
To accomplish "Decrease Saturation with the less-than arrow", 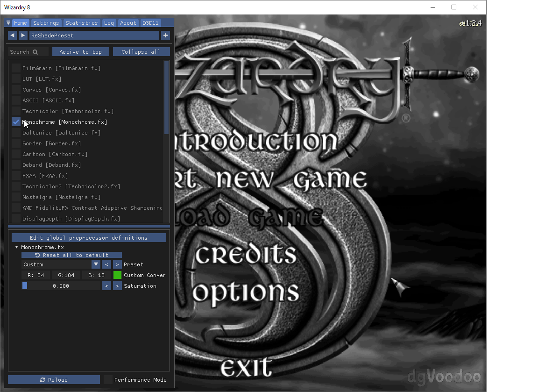I will 106,286.
